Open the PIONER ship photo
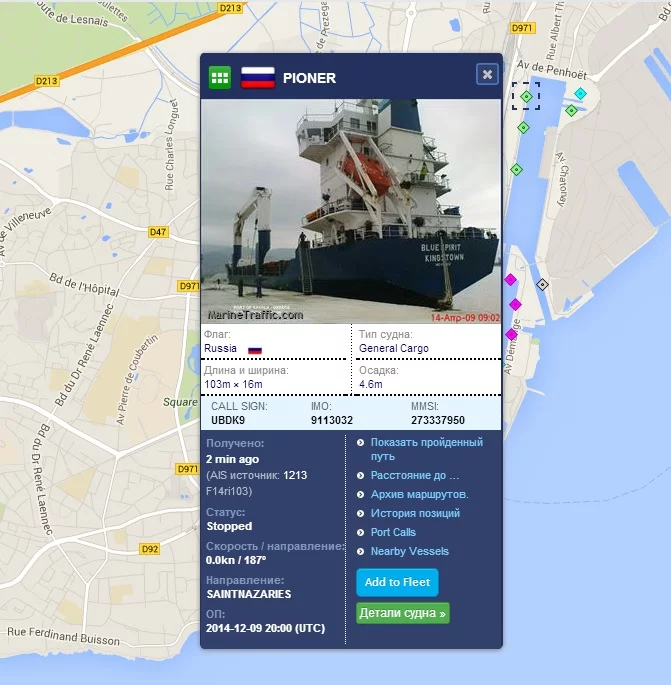Viewport: 671px width, 685px height. (x=351, y=211)
